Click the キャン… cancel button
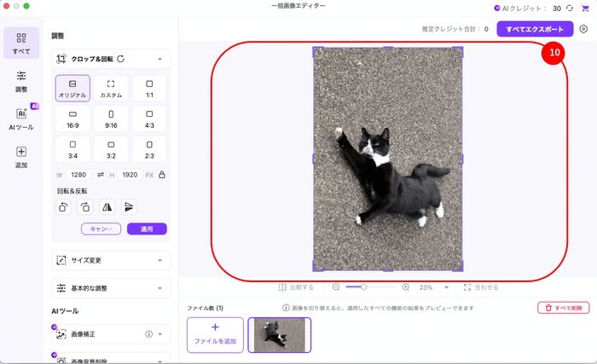The height and width of the screenshot is (364, 597). point(101,228)
